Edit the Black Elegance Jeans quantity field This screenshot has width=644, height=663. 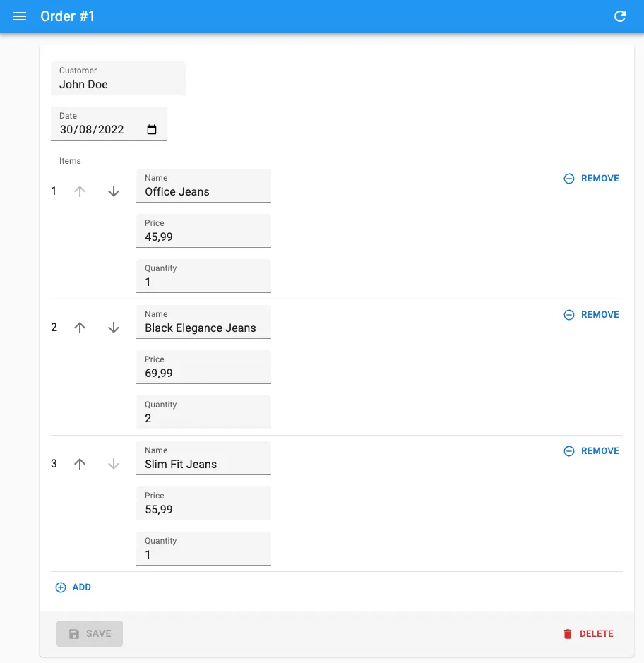(203, 419)
